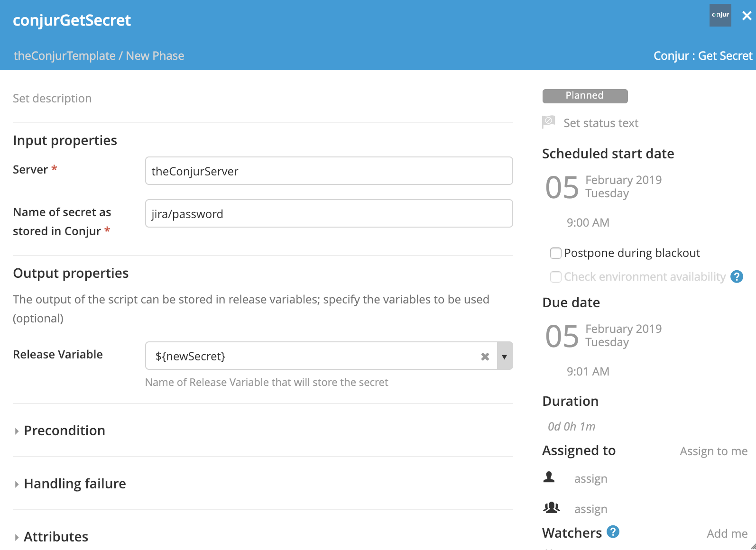Click Add me to watchers
The image size is (756, 550).
point(727,533)
